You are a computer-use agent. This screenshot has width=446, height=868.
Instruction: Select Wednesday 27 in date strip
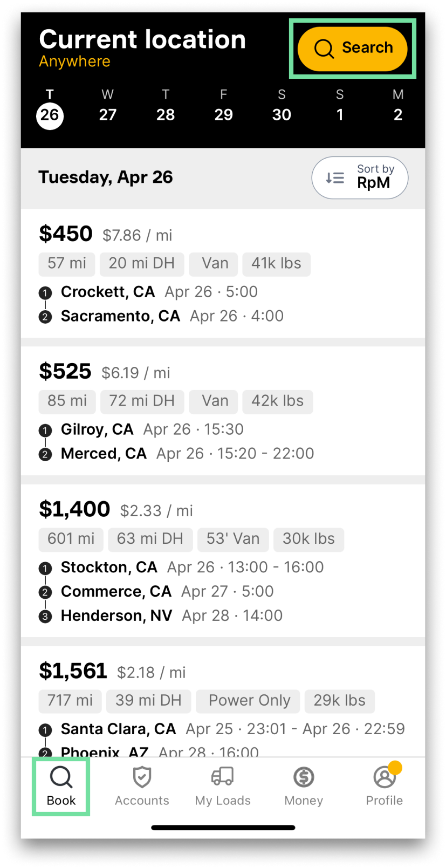[x=108, y=106]
